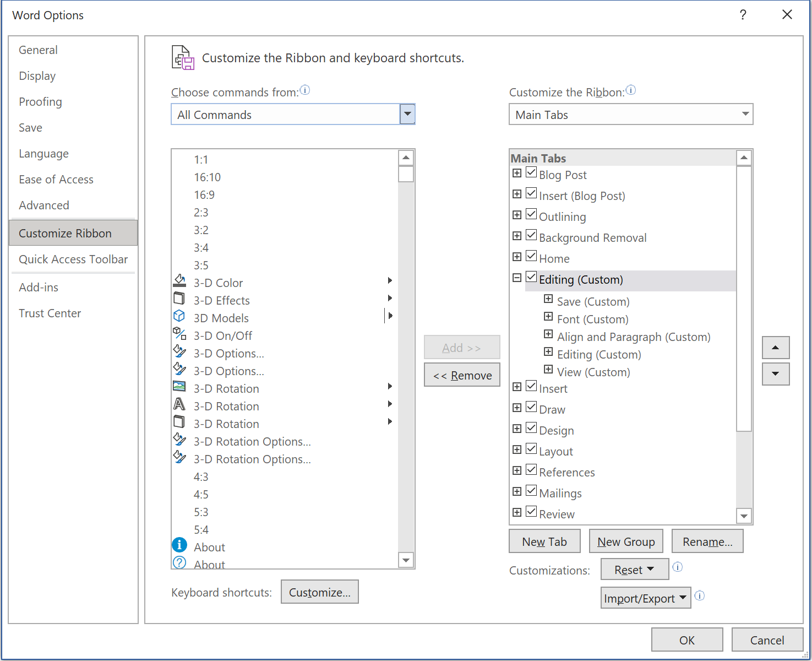Select Editing (Custom) group under Editing tab
Image resolution: width=812 pixels, height=661 pixels.
coord(599,355)
